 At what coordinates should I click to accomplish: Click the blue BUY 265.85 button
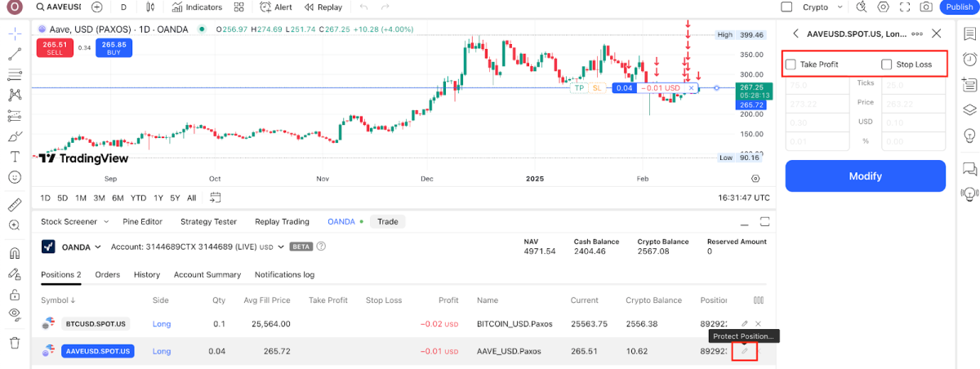pos(114,48)
